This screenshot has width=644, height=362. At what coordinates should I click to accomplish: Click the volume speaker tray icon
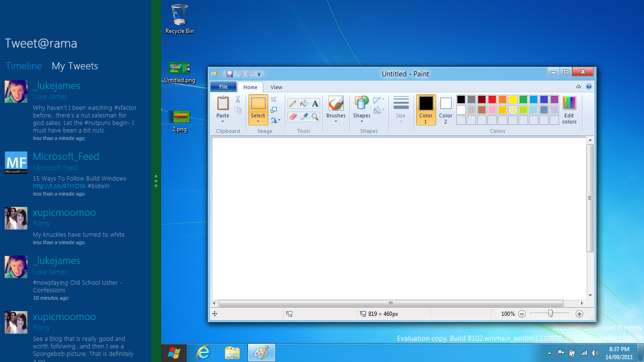tap(594, 353)
